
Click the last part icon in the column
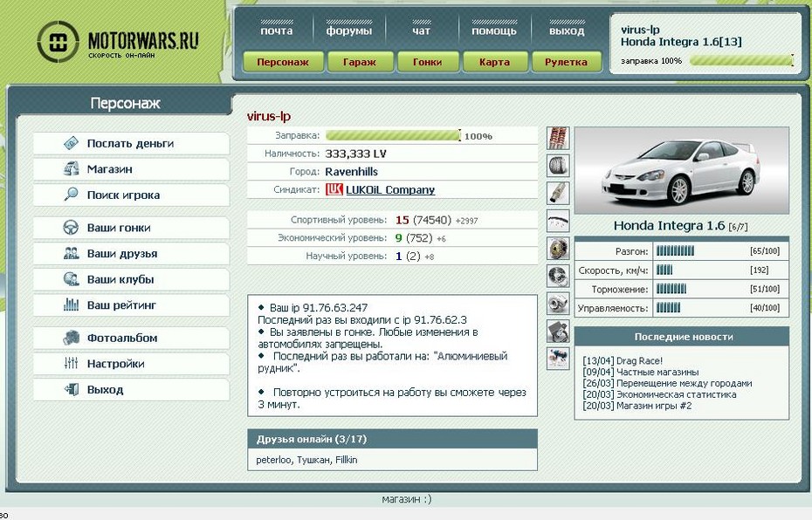(x=558, y=359)
